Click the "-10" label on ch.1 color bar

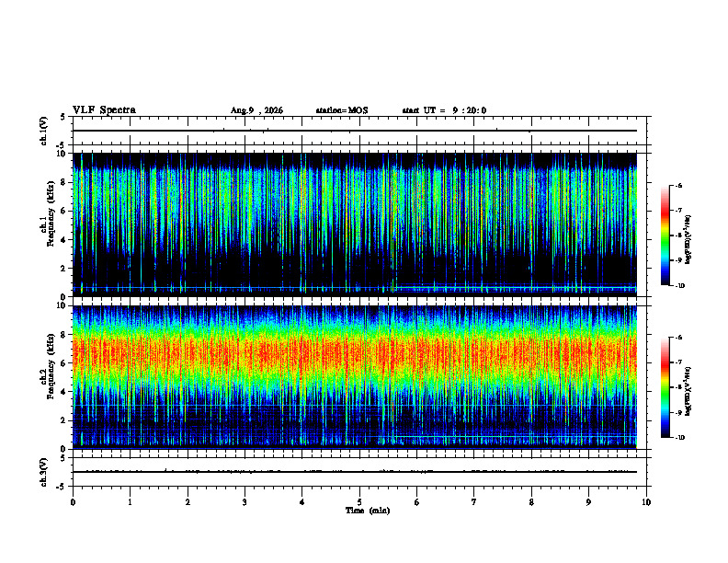(x=679, y=286)
